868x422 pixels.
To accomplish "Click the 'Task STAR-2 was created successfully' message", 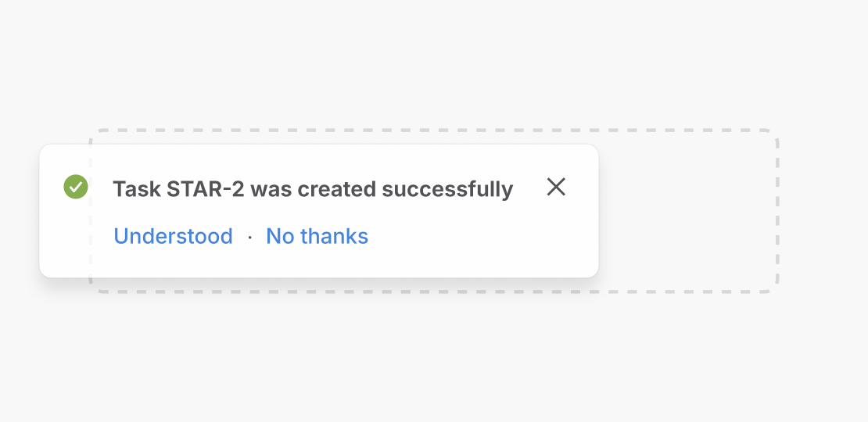I will coord(313,189).
